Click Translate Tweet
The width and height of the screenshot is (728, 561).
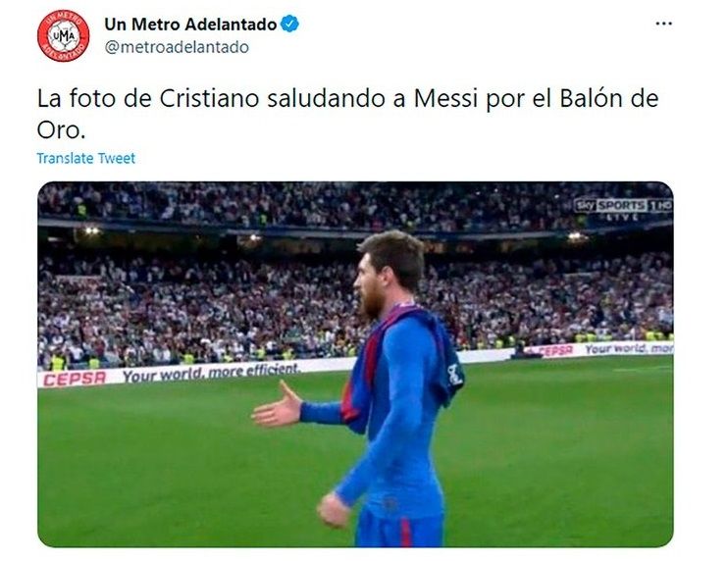click(86, 158)
